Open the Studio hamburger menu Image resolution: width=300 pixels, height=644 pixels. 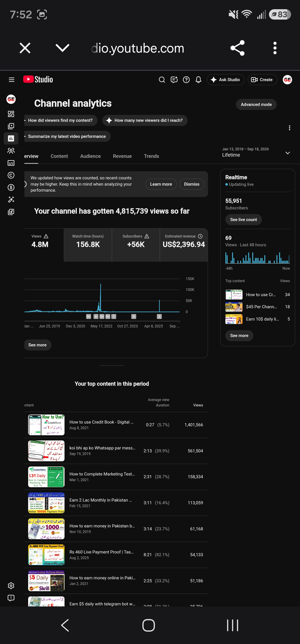point(11,80)
